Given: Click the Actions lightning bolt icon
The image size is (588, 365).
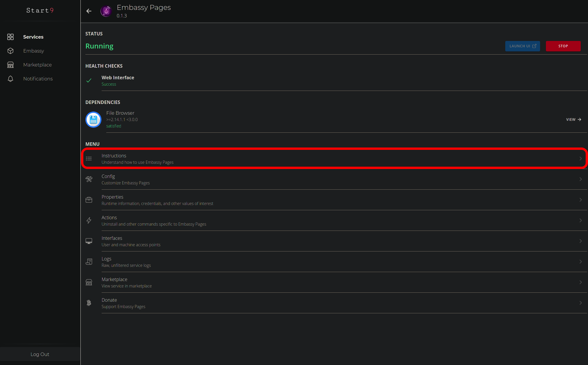Looking at the screenshot, I should (89, 220).
